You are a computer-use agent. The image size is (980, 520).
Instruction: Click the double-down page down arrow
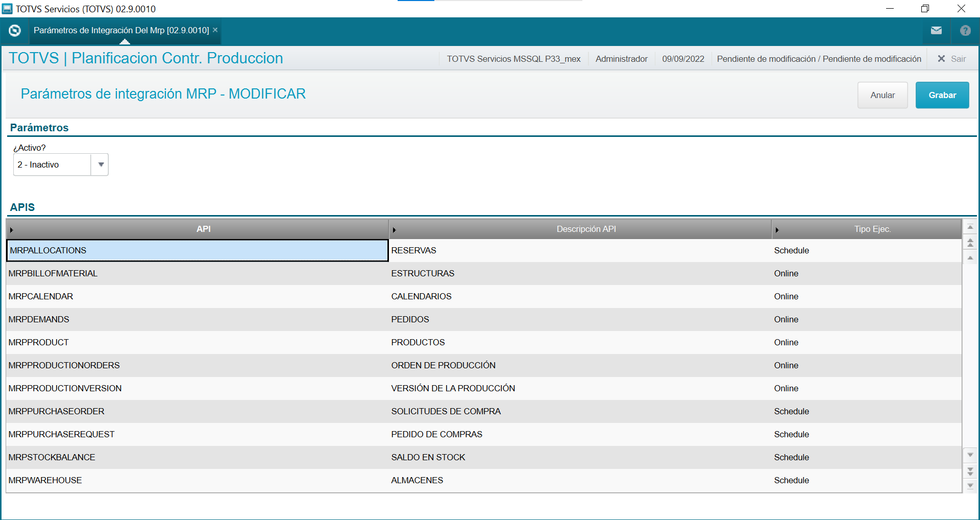coord(970,471)
